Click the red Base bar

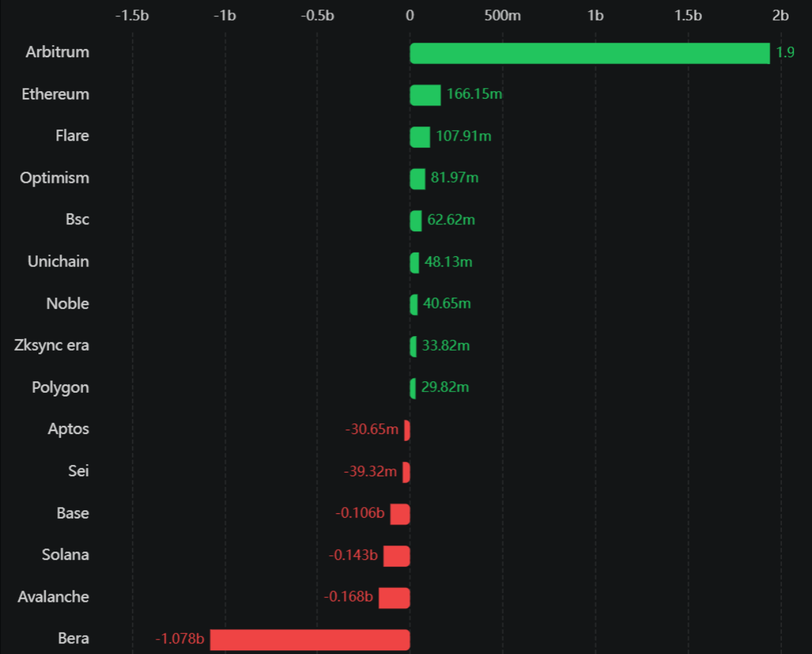point(400,514)
